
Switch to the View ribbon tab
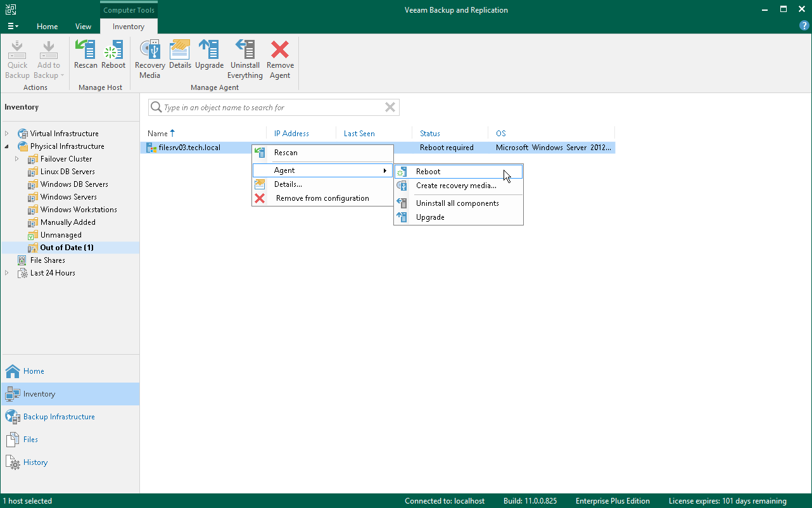pos(84,27)
